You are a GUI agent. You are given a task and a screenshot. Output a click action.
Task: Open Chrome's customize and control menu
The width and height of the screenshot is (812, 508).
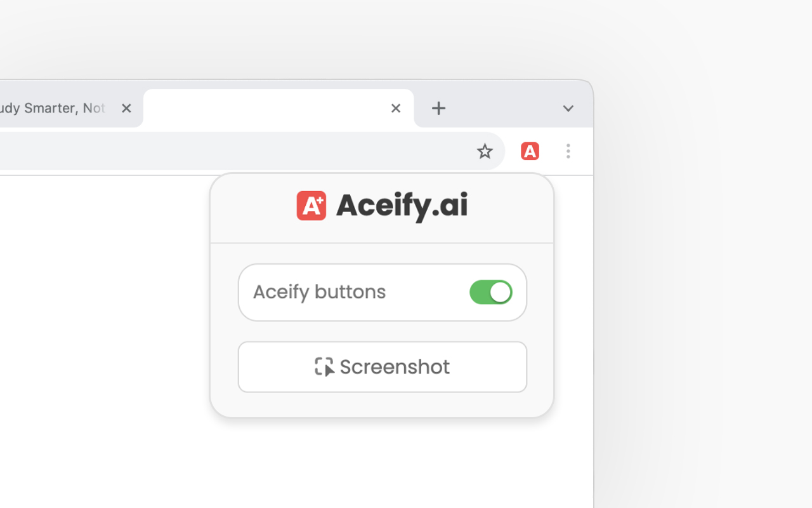point(568,151)
